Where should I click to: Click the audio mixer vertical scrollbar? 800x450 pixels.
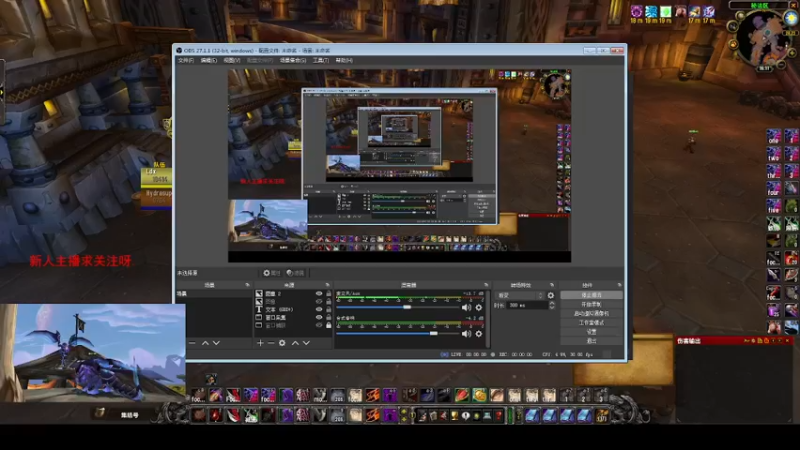coord(488,319)
